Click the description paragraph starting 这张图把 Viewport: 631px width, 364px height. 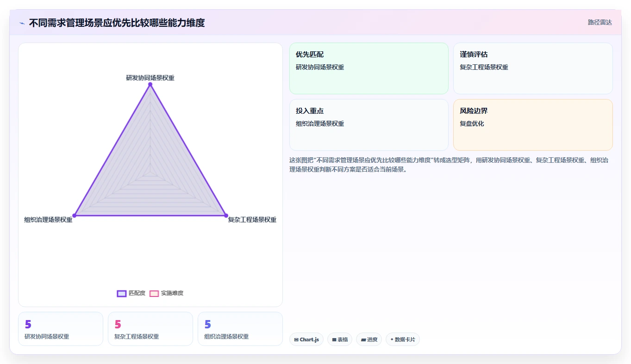(x=449, y=165)
